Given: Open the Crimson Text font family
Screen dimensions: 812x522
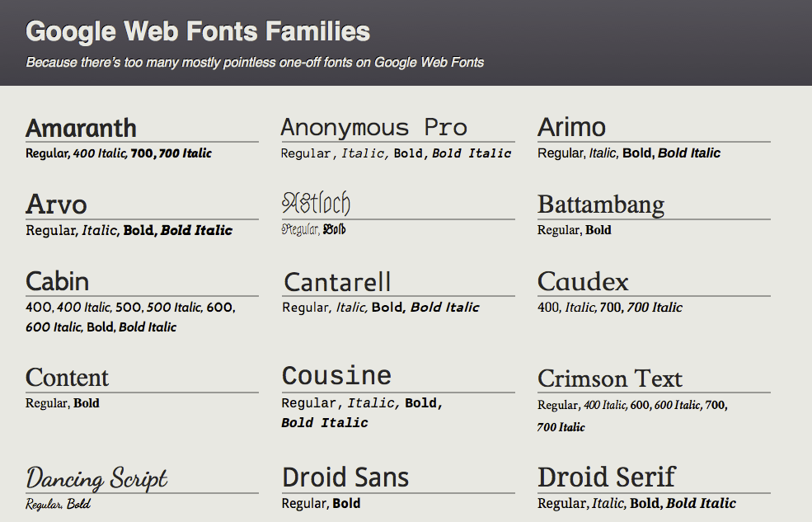Looking at the screenshot, I should (x=609, y=379).
